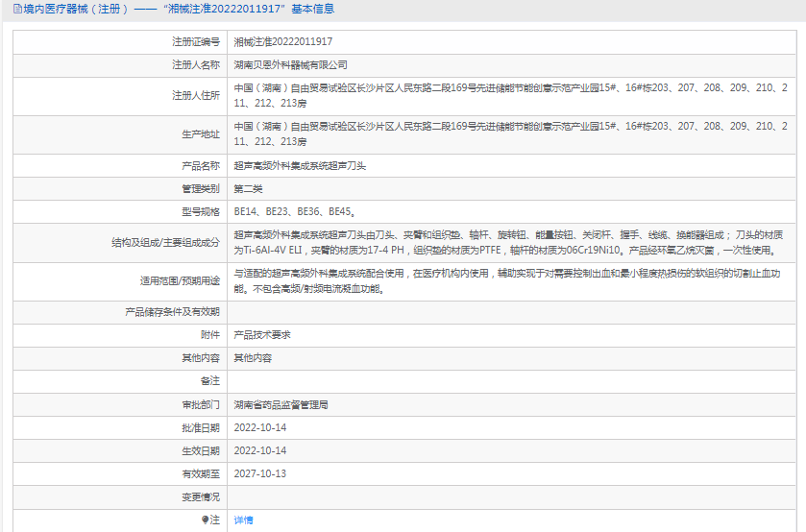Select the page title 境内医疗器械（注册）基本信息
Image resolution: width=806 pixels, height=532 pixels.
point(179,9)
